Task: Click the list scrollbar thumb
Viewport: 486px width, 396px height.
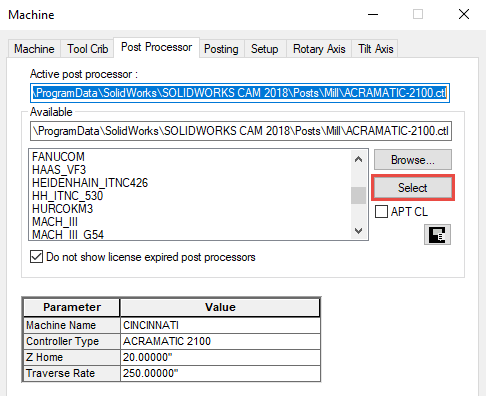Action: 359,195
